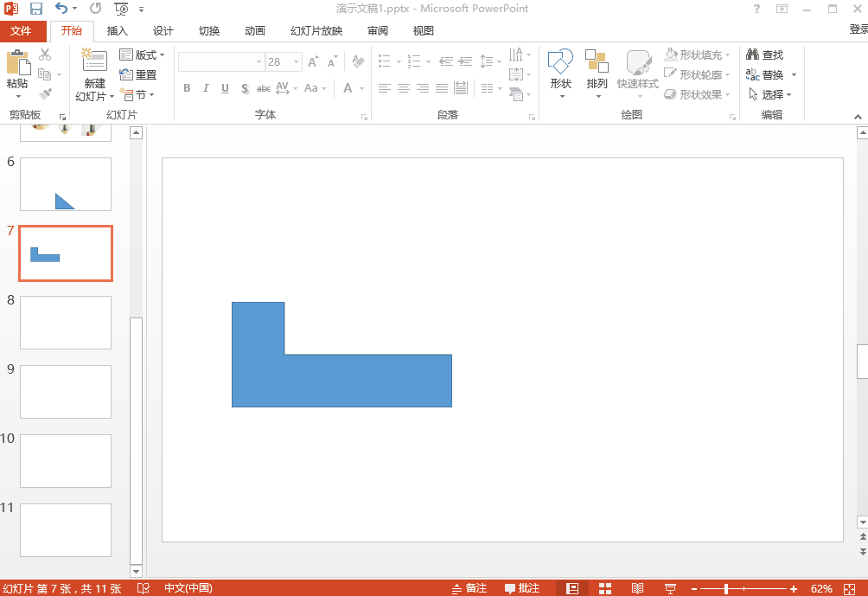Toggle 备注 (Notes) pane in status bar

pyautogui.click(x=469, y=588)
